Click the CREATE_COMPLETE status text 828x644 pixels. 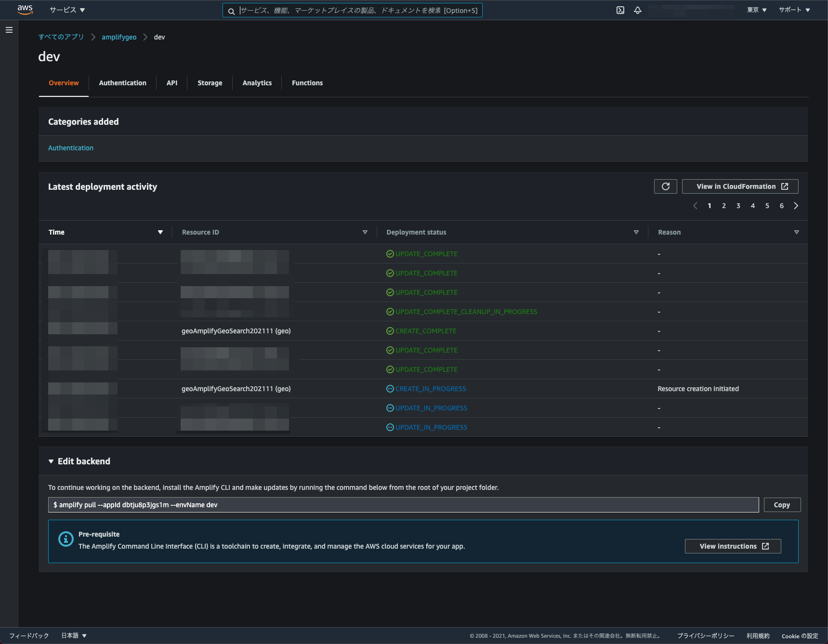coord(426,331)
